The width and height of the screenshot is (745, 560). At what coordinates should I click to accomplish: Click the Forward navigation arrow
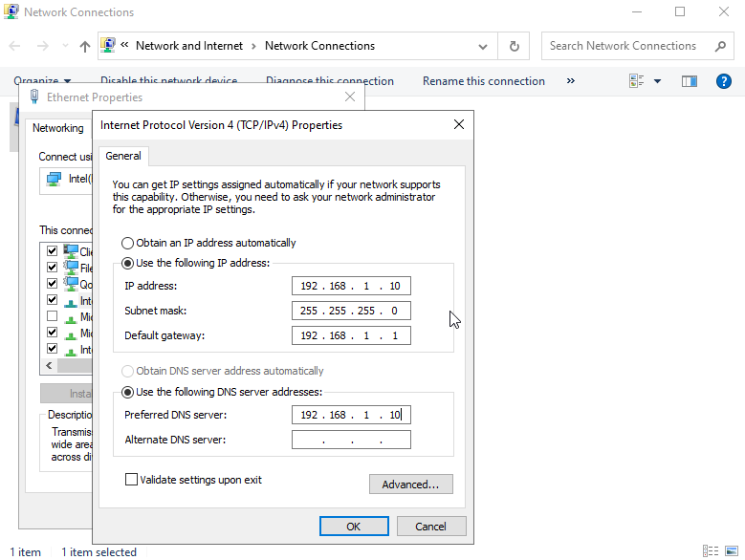(43, 46)
